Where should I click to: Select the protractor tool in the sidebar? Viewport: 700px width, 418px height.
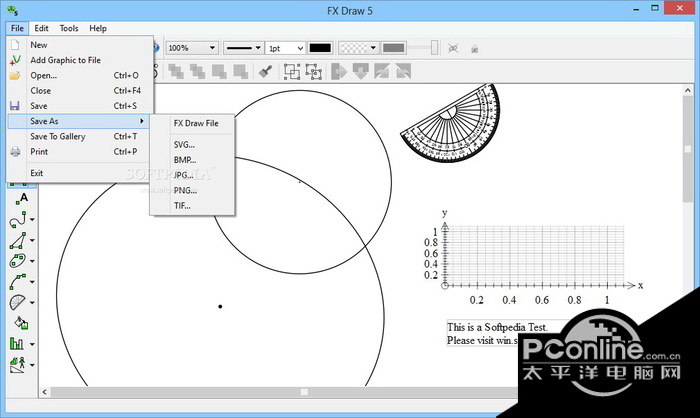18,303
